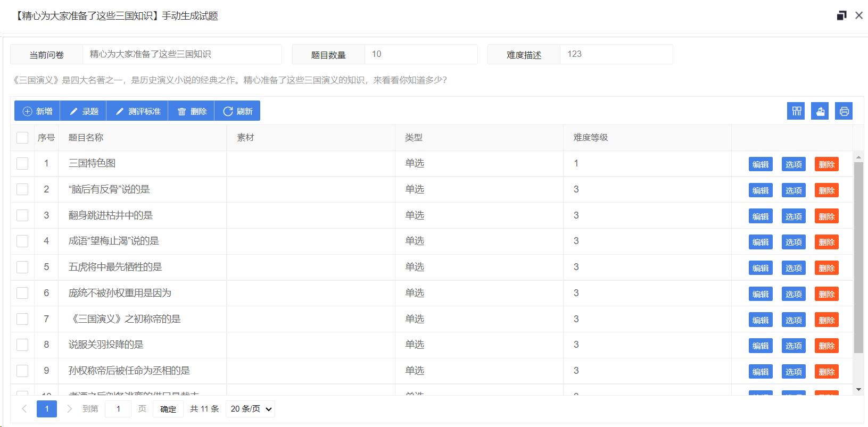The width and height of the screenshot is (868, 427).
Task: Click the 共 11 条 total count text
Action: coord(204,409)
